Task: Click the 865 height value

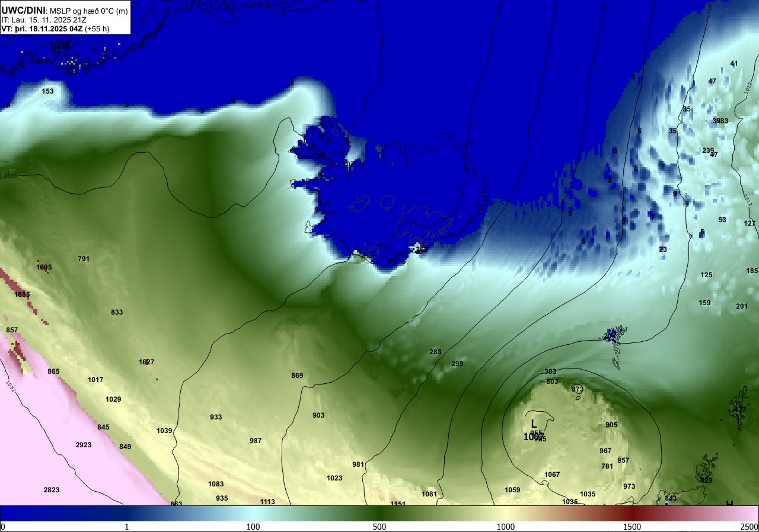Action: click(53, 371)
